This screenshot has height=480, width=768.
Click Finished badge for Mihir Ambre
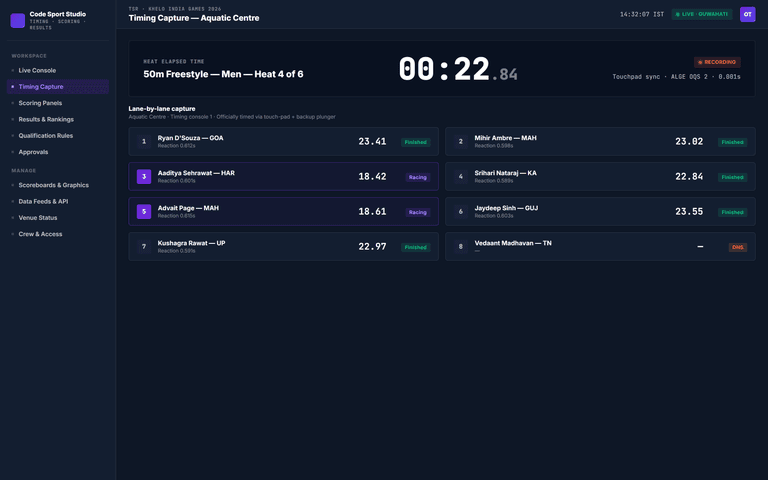click(732, 142)
